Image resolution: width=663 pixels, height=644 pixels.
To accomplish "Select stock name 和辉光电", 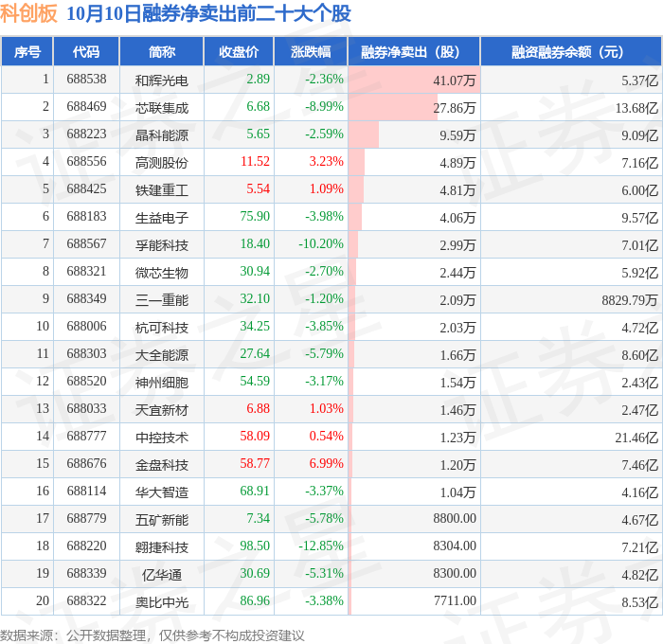I will coord(162,80).
